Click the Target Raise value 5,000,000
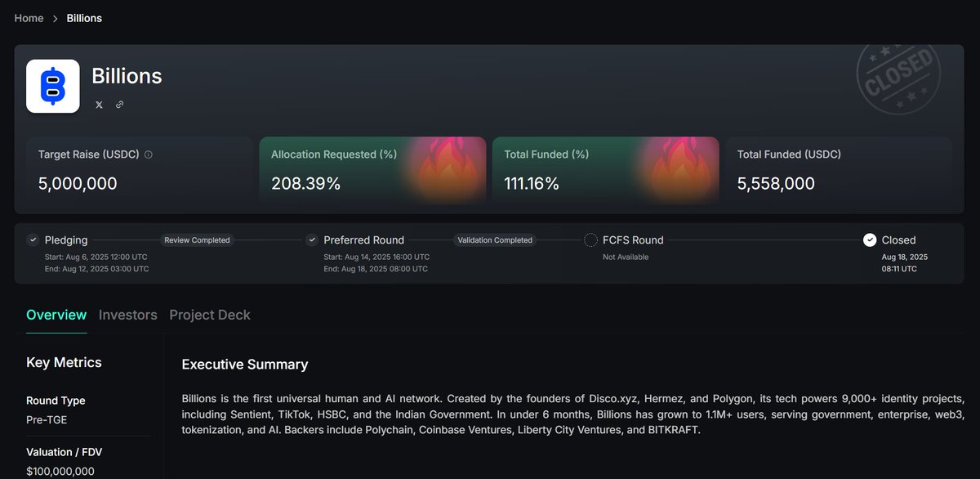Viewport: 980px width, 479px height. pos(78,183)
